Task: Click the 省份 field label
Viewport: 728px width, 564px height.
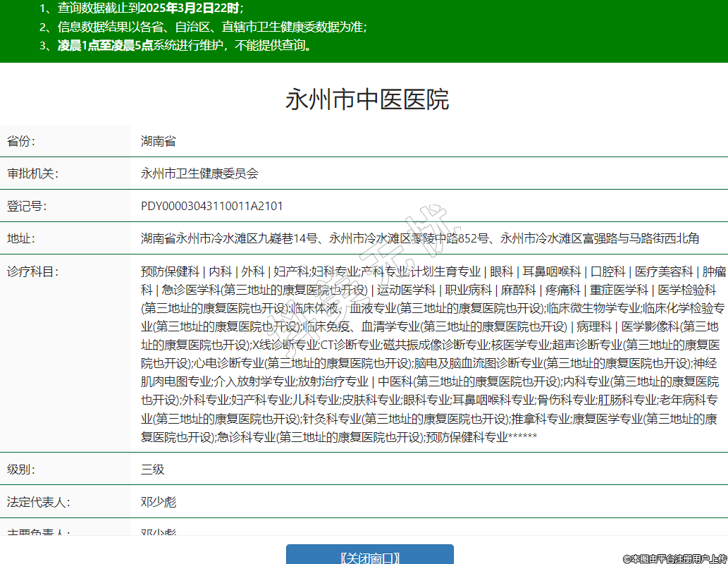Action: [x=20, y=141]
